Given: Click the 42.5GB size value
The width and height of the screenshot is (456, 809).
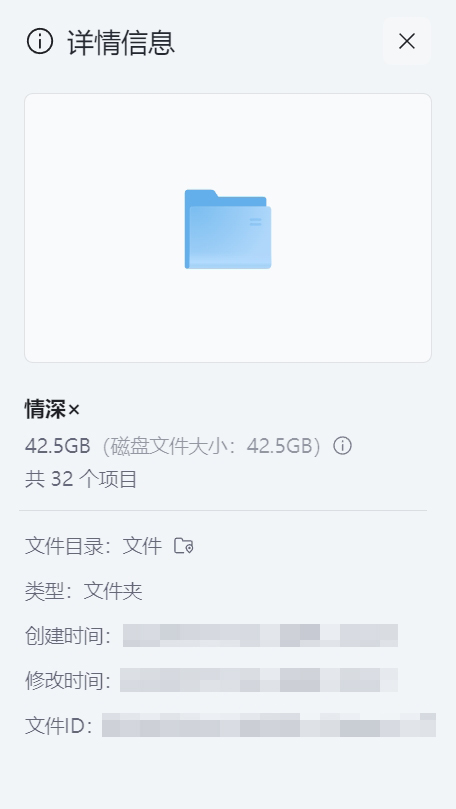Looking at the screenshot, I should click(x=57, y=445).
